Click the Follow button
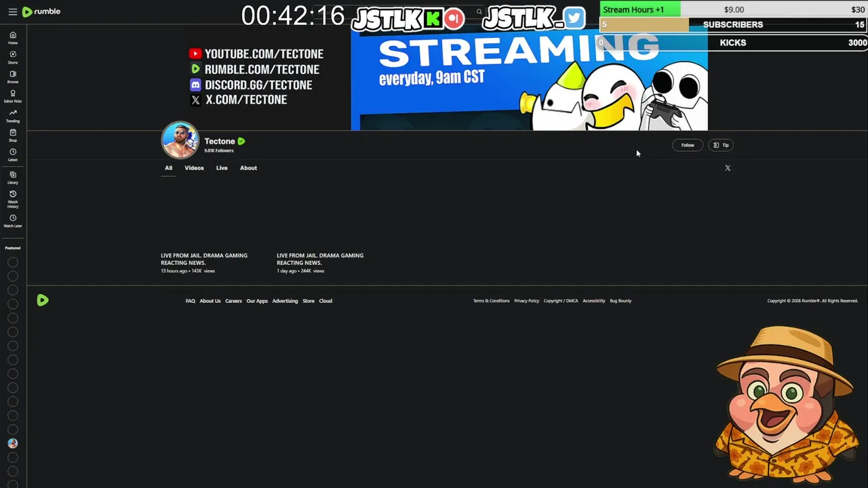The image size is (868, 488). coord(688,145)
